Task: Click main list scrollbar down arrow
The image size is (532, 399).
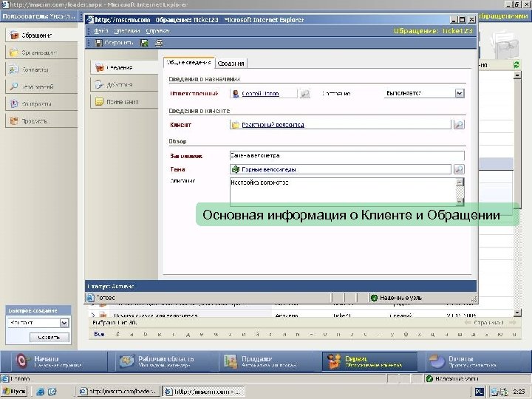Action: [x=517, y=313]
